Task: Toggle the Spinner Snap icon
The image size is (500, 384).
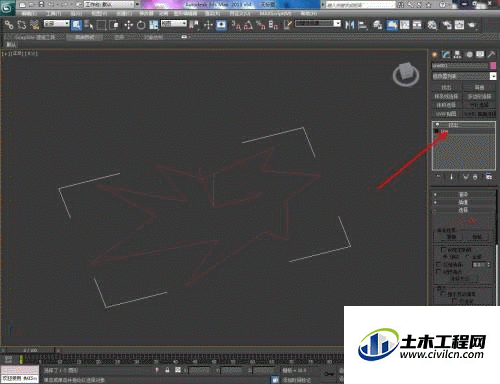Action: [273, 25]
